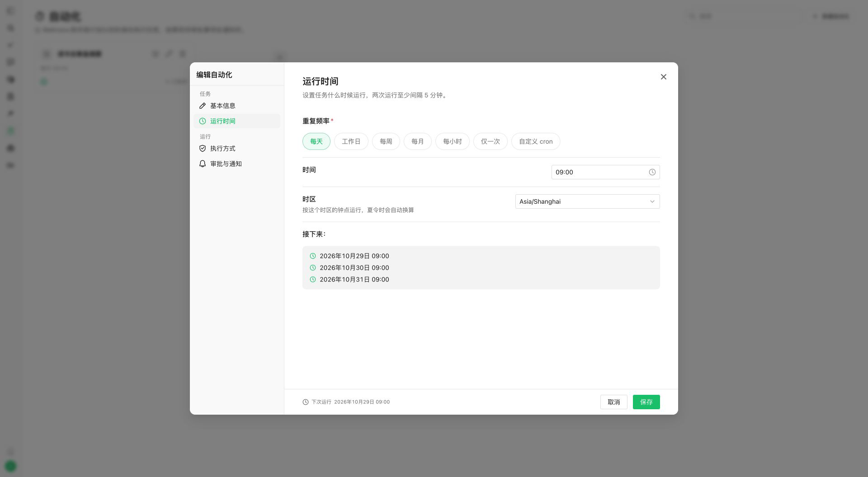Expand the timezone chevron arrow
This screenshot has width=868, height=477.
(x=652, y=201)
